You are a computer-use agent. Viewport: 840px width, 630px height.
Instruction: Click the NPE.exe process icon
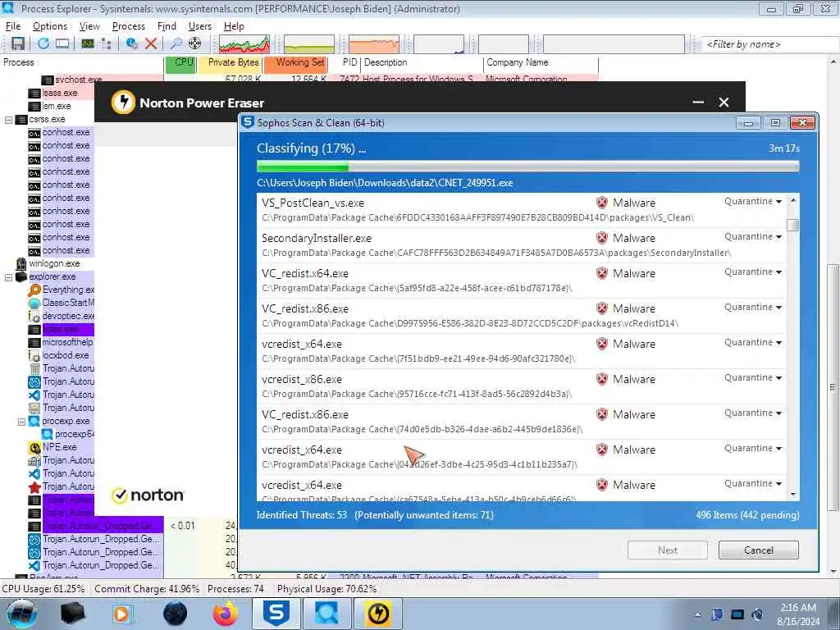pyautogui.click(x=34, y=447)
